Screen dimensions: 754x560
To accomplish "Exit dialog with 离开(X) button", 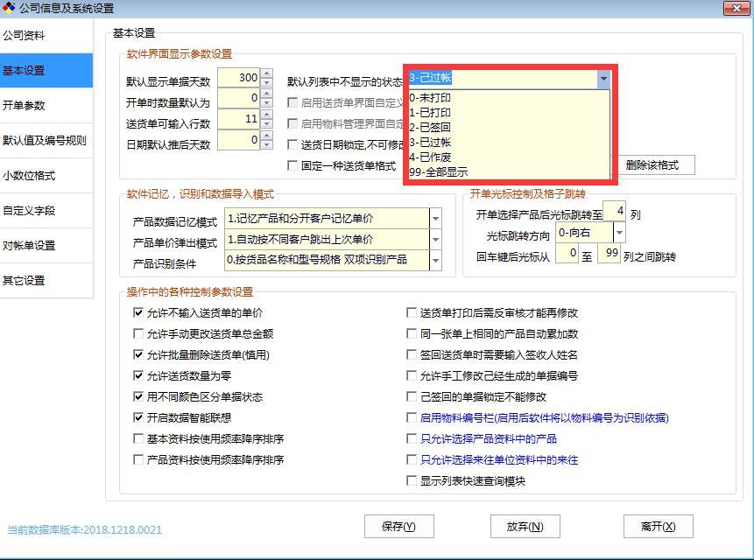I will [x=659, y=527].
